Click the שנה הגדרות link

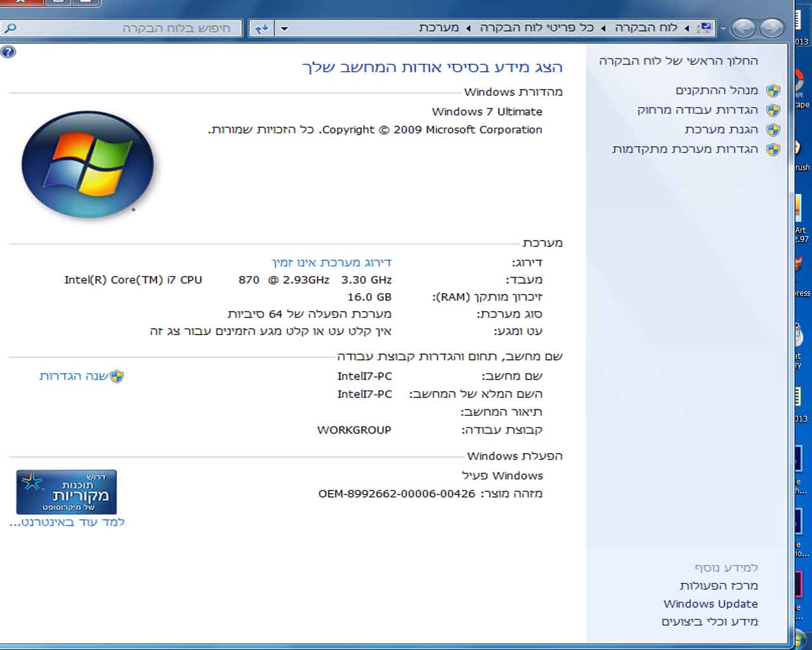(x=74, y=376)
